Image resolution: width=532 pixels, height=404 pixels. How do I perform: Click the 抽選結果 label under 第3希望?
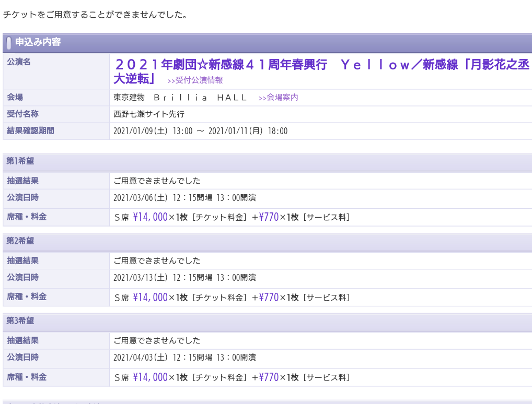click(22, 341)
